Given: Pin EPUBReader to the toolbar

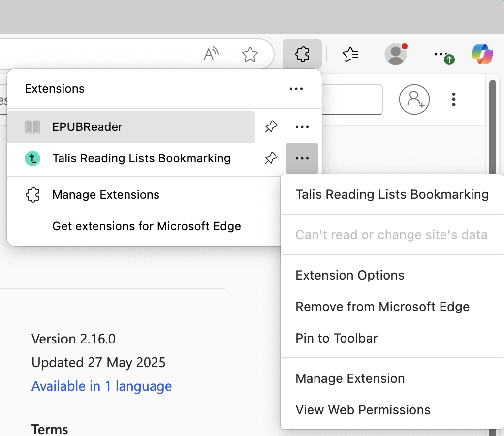Looking at the screenshot, I should tap(271, 126).
